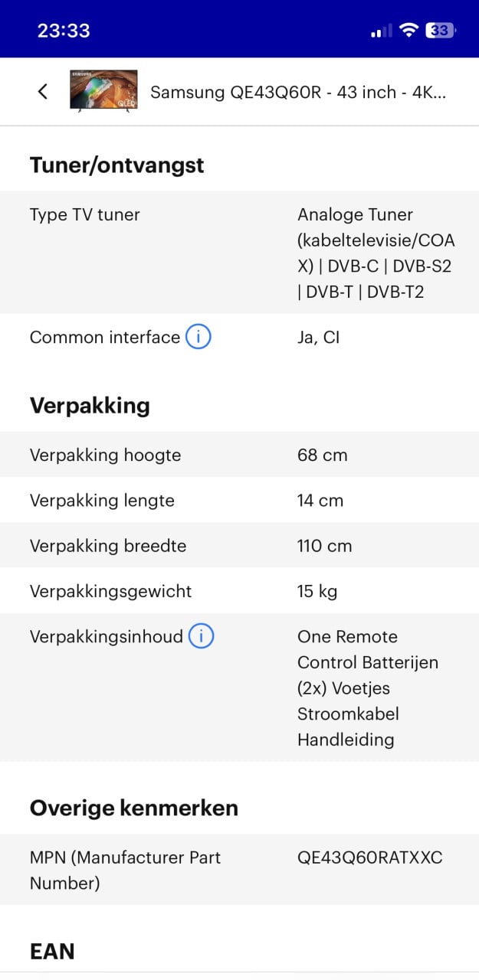Tap the Samsung QE43Q60R product title

click(298, 92)
